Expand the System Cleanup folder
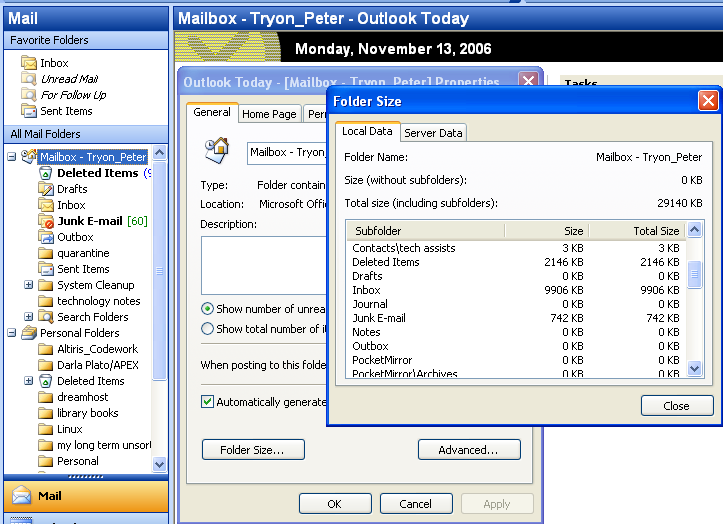This screenshot has width=723, height=524. click(29, 285)
